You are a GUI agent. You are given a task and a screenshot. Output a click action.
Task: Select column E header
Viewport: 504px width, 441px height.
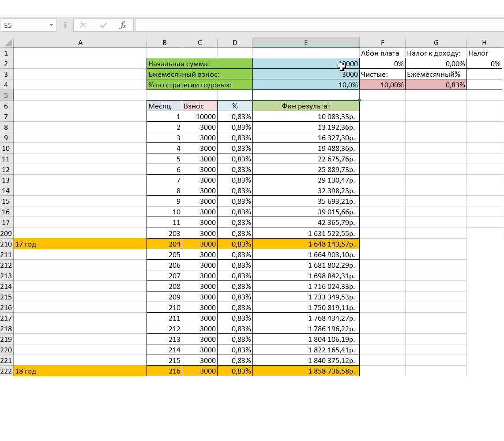point(306,42)
